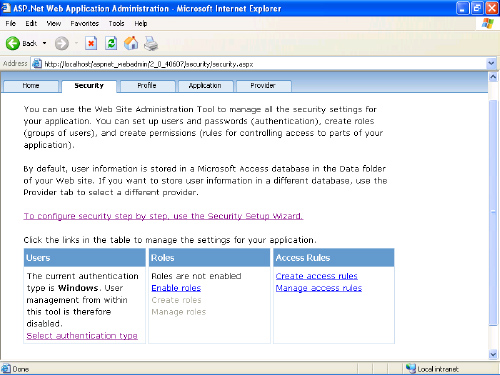
Task: Open the Help menu
Action: 141,23
